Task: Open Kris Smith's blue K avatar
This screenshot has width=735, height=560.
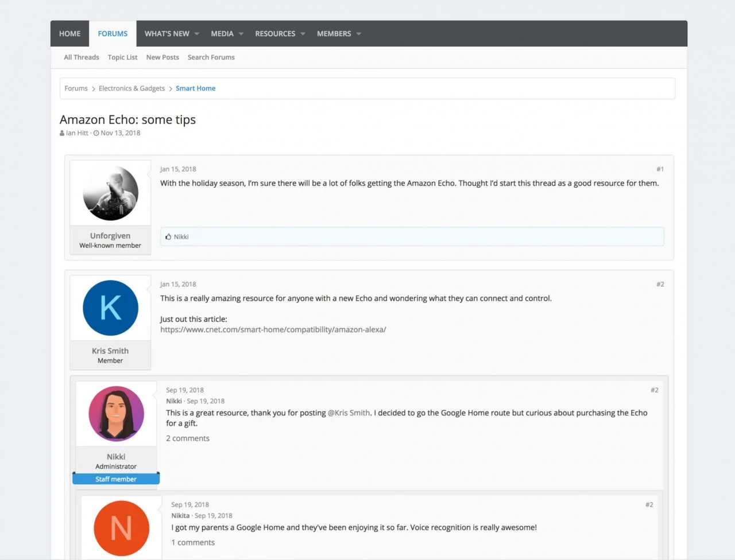Action: (110, 308)
